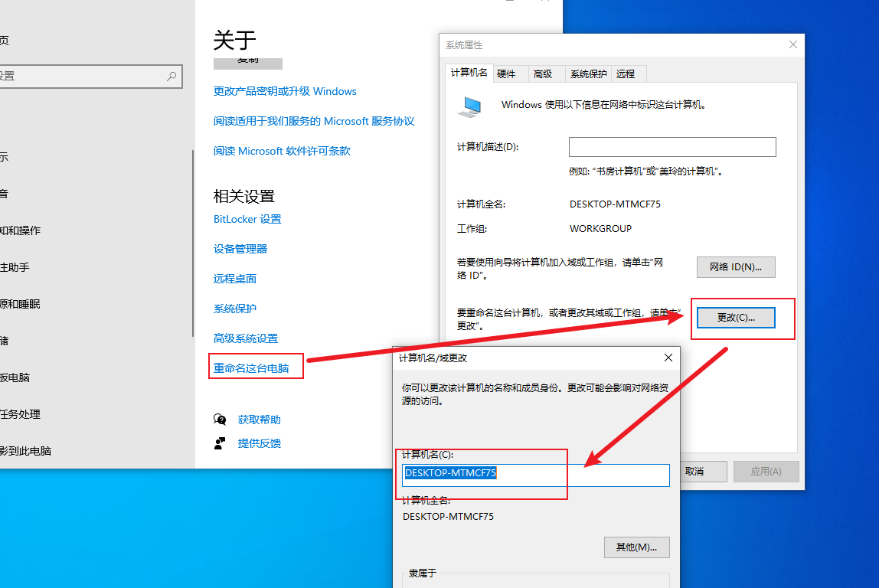
Task: Click the 取消 button
Action: (x=703, y=472)
